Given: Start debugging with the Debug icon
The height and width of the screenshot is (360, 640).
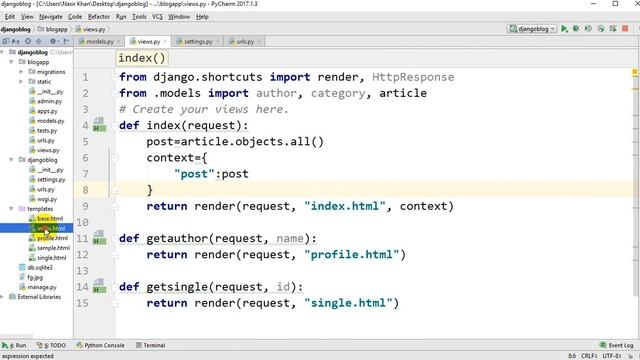Looking at the screenshot, I should tap(576, 29).
